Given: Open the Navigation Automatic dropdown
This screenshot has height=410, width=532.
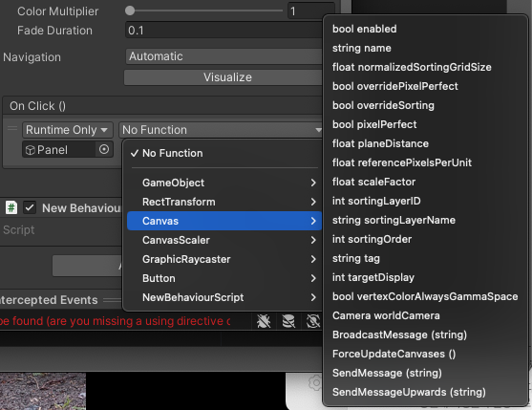Looking at the screenshot, I should [x=224, y=56].
